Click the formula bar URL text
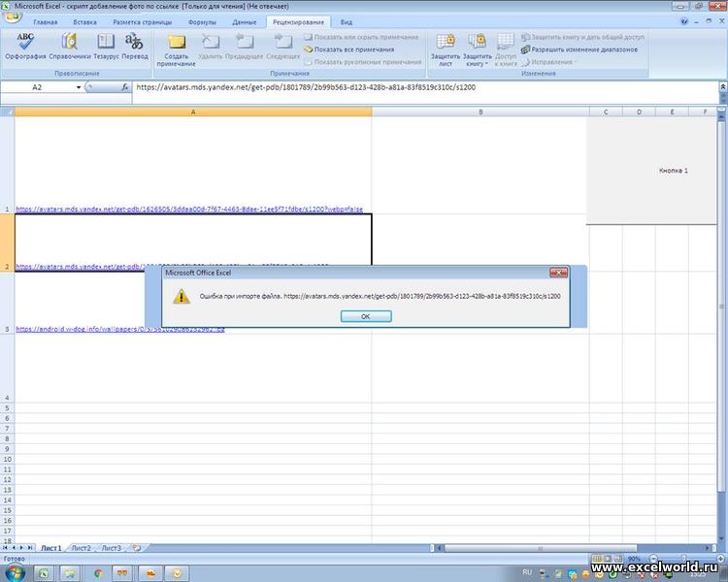This screenshot has height=582, width=728. click(x=306, y=86)
